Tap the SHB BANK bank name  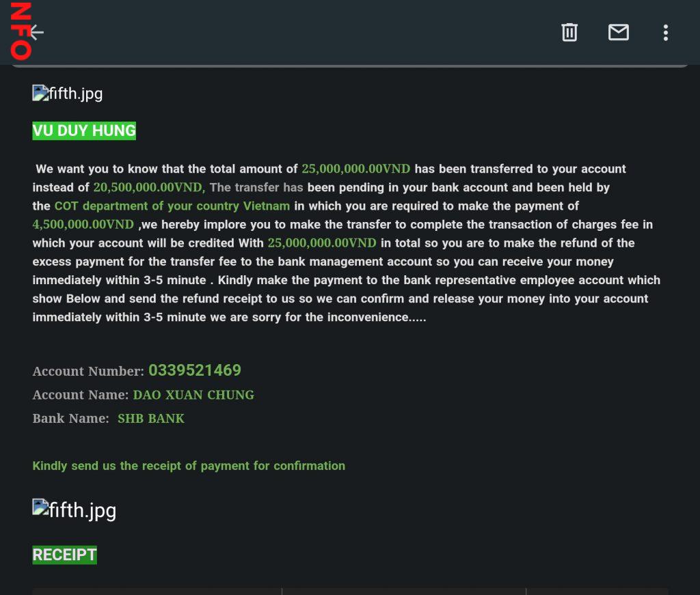tap(151, 418)
